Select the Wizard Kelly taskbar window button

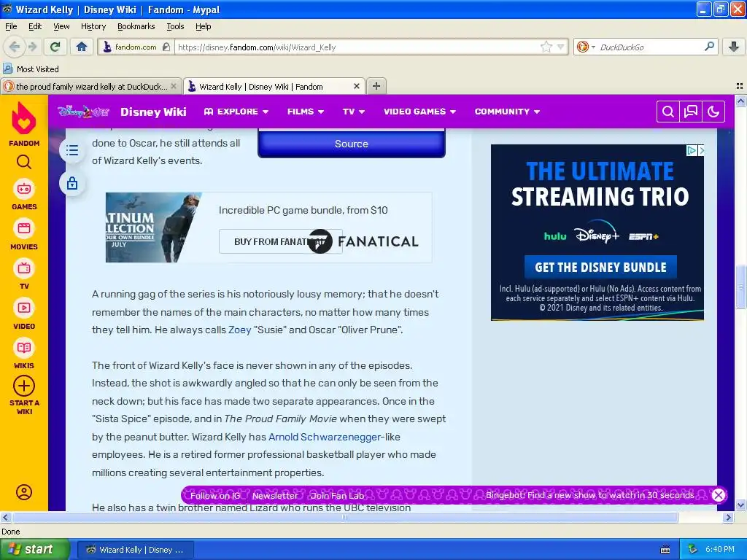(x=135, y=550)
